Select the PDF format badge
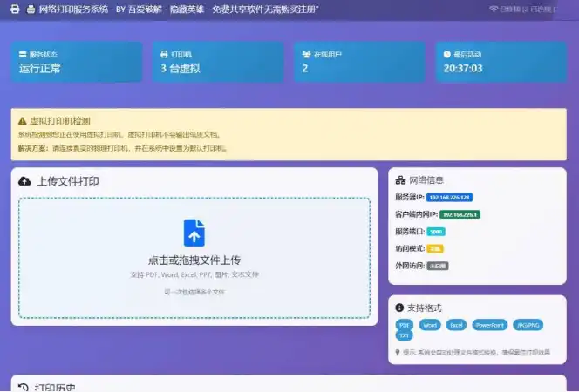 pos(405,325)
